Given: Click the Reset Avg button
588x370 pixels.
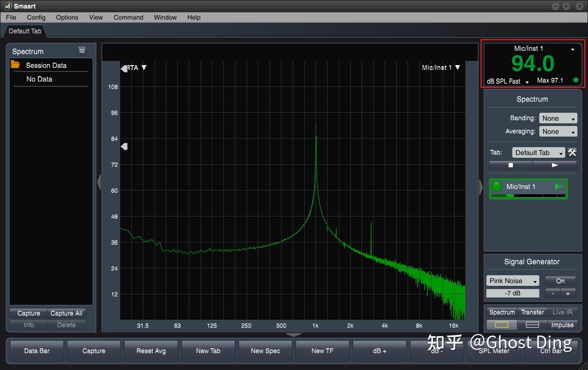Looking at the screenshot, I should click(151, 350).
